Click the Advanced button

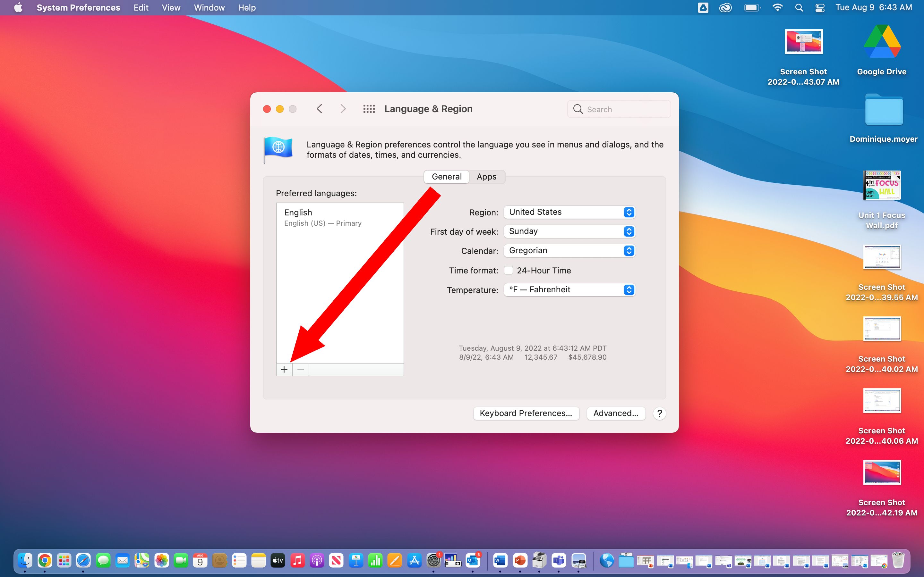[x=615, y=413]
